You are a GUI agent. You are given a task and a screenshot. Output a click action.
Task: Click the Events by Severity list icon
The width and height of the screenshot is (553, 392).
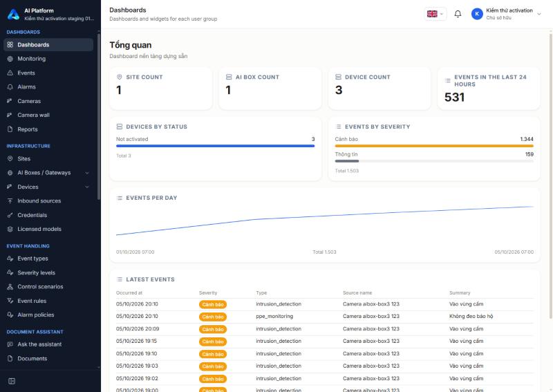click(x=338, y=127)
